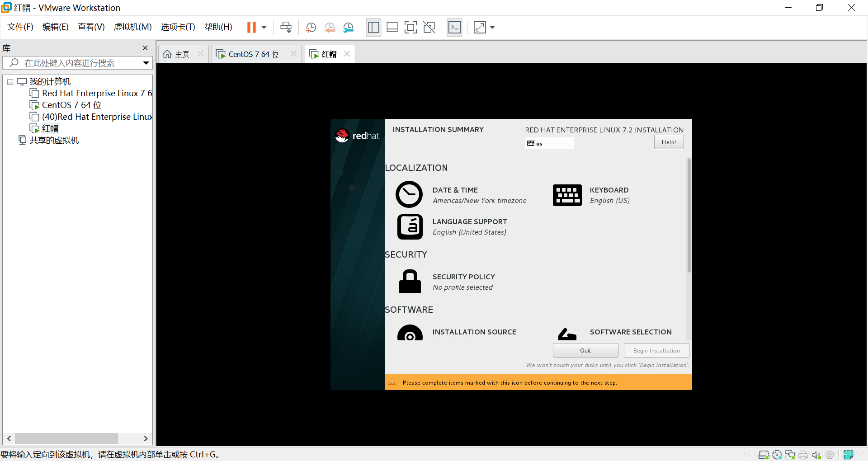
Task: Click the LANGUAGE SUPPORT label
Action: coord(470,222)
